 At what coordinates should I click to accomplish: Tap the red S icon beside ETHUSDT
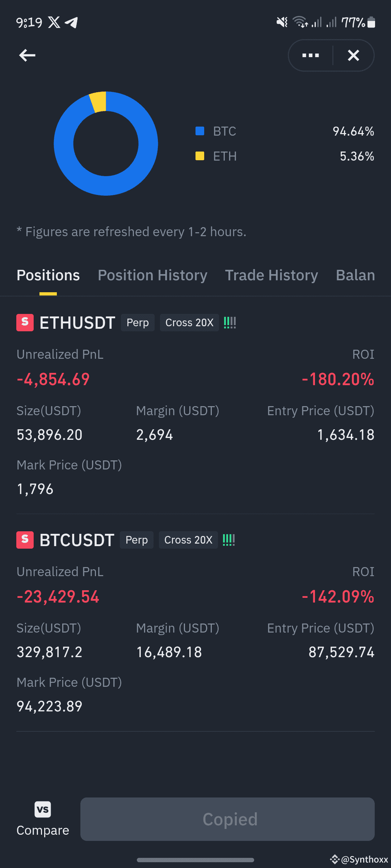click(x=25, y=323)
